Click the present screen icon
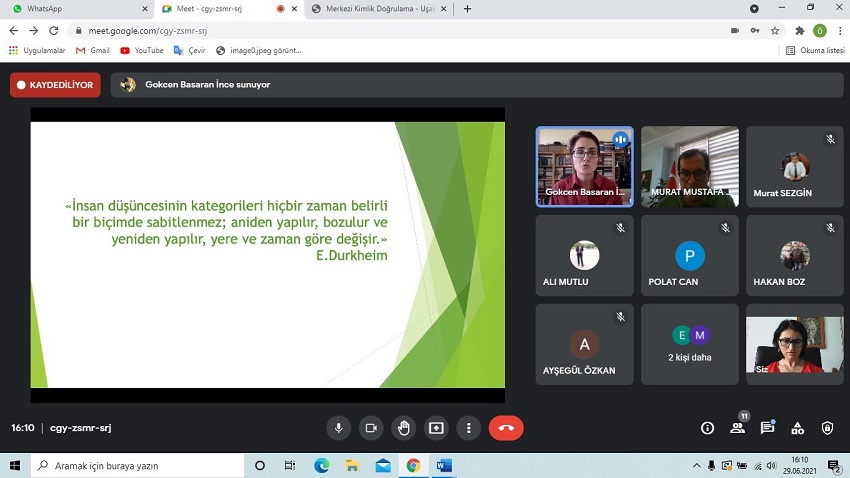Screen dimensions: 850x478 coord(436,428)
